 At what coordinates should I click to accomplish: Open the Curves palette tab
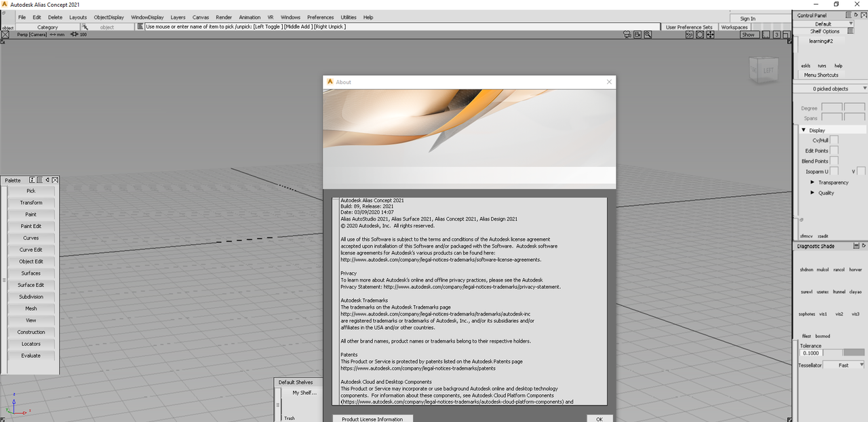(x=31, y=238)
